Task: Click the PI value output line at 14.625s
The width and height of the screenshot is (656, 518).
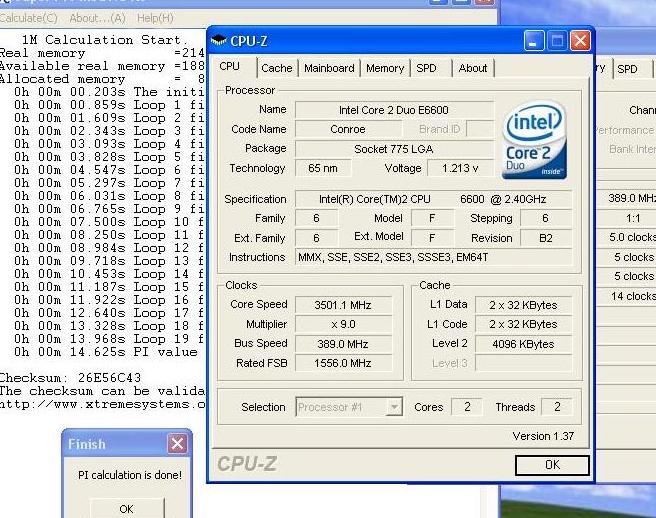Action: coord(105,352)
